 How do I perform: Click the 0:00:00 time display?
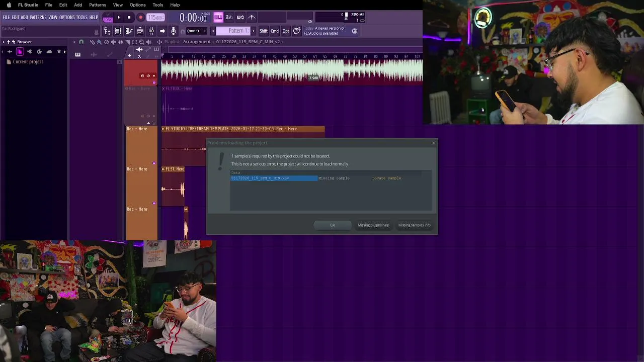point(193,18)
